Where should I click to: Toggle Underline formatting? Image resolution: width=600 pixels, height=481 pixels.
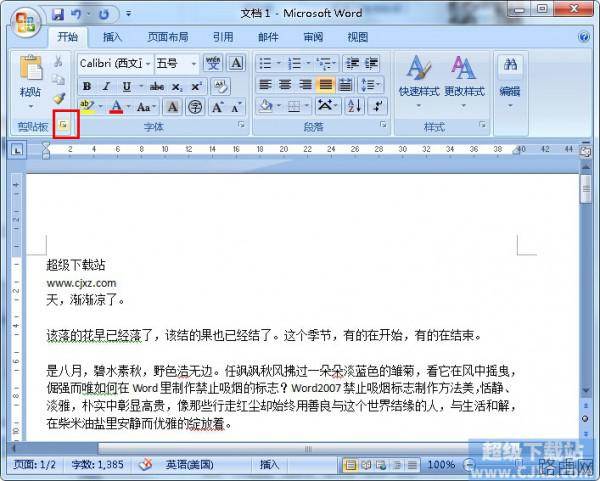[x=126, y=86]
